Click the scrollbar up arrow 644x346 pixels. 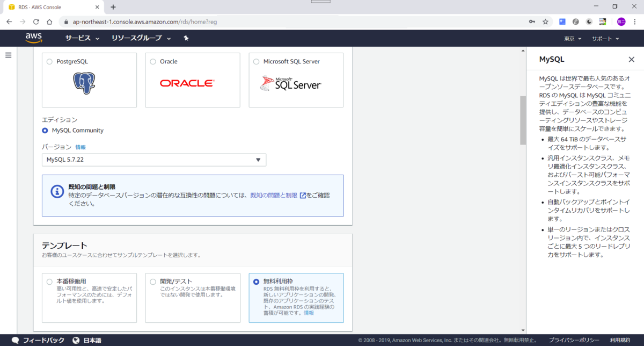[523, 51]
